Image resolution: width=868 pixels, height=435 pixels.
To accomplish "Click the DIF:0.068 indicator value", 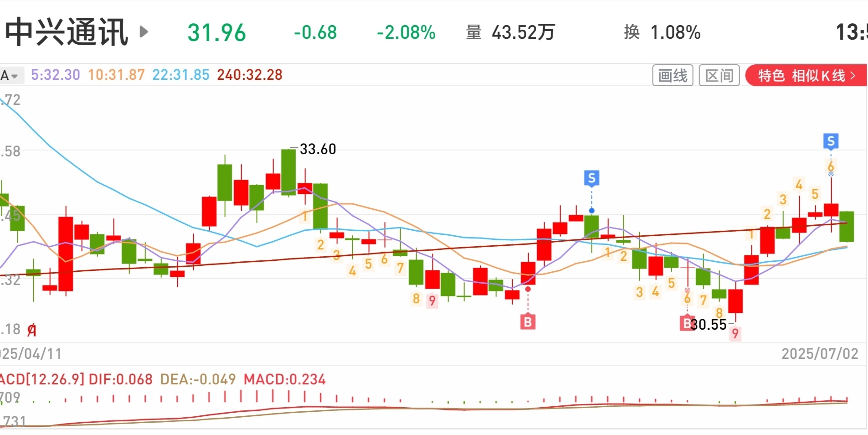I will (120, 379).
